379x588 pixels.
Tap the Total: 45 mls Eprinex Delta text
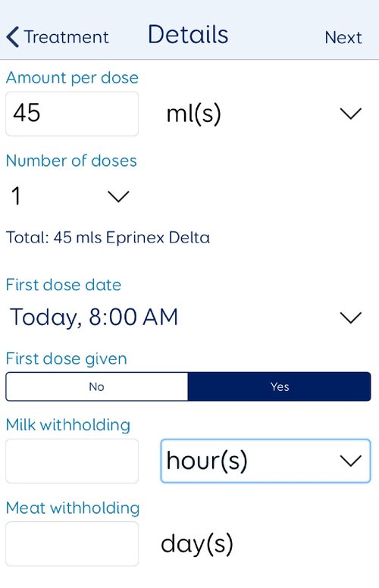click(x=108, y=238)
